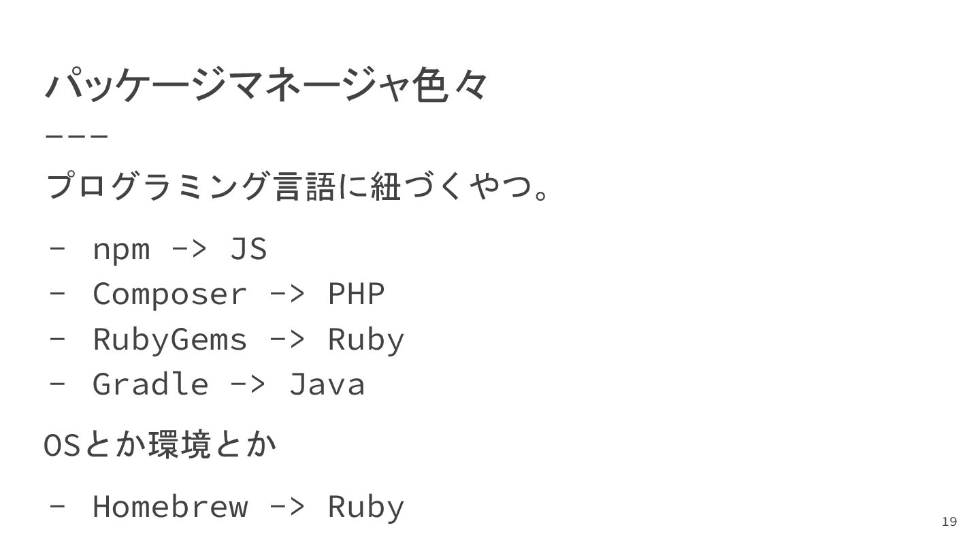Click the word npm
Viewport: 980px width, 551px height.
[121, 250]
